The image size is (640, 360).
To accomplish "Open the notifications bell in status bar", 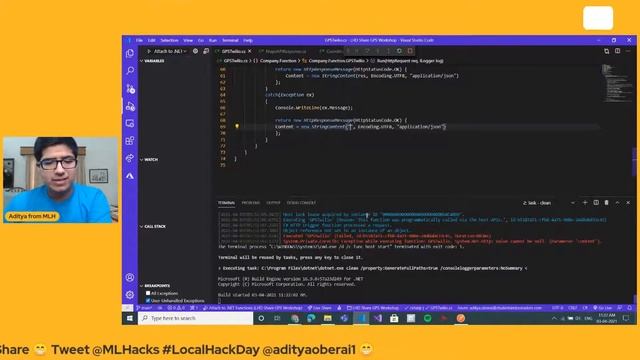I will coord(630,308).
